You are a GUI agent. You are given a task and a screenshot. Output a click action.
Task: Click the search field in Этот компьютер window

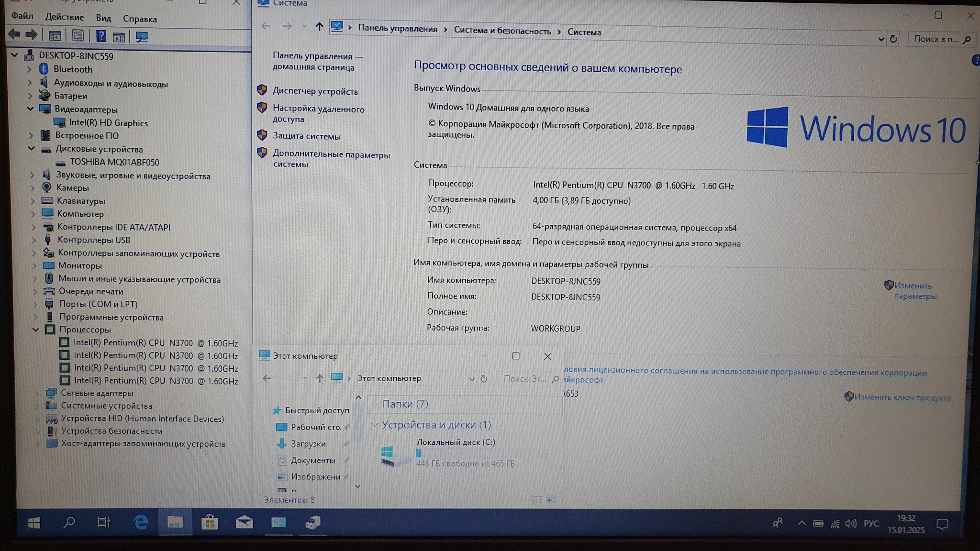coord(524,379)
